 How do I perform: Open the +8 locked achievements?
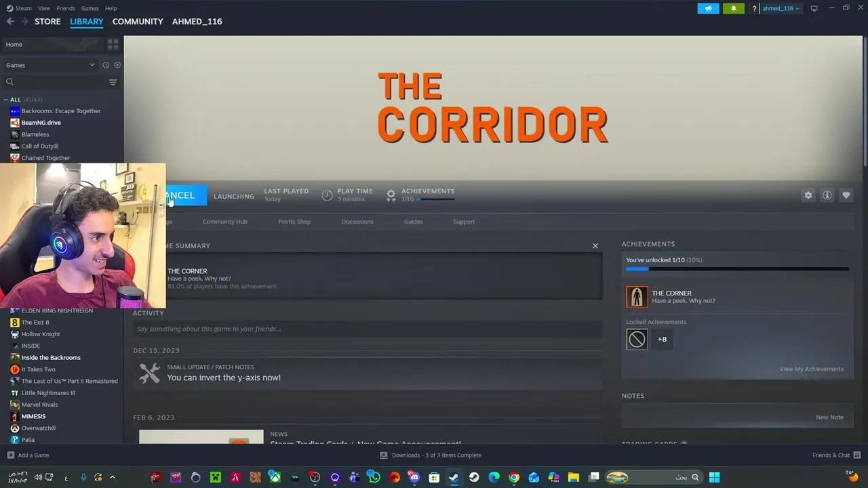(662, 339)
